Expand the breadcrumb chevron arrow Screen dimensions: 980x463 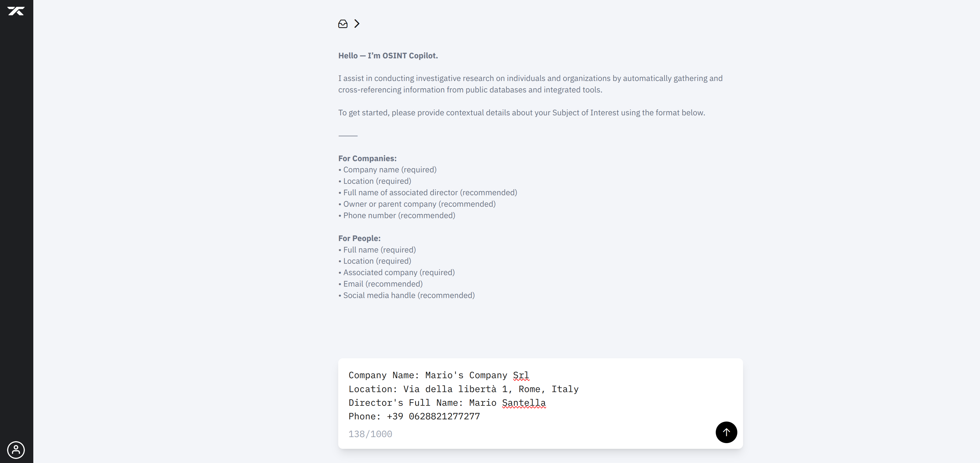pyautogui.click(x=357, y=24)
